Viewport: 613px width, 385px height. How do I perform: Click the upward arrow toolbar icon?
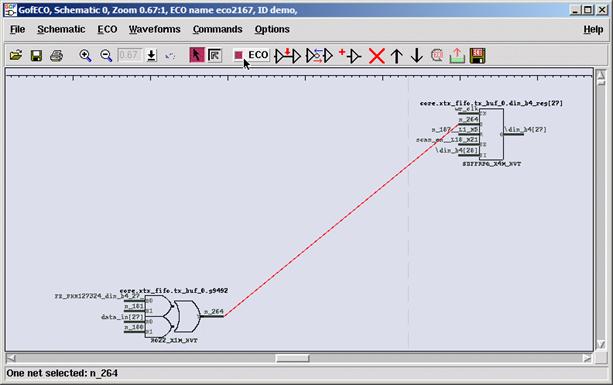[x=397, y=56]
